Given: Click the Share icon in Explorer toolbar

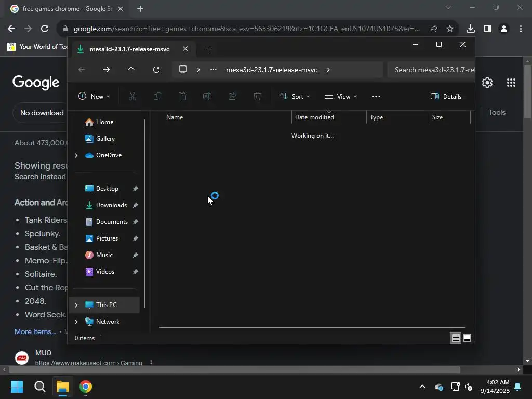Looking at the screenshot, I should 232,96.
